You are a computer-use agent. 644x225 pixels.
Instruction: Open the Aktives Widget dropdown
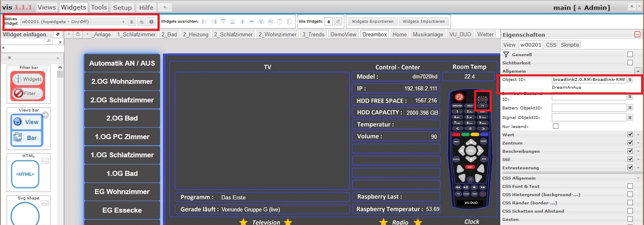pos(73,21)
